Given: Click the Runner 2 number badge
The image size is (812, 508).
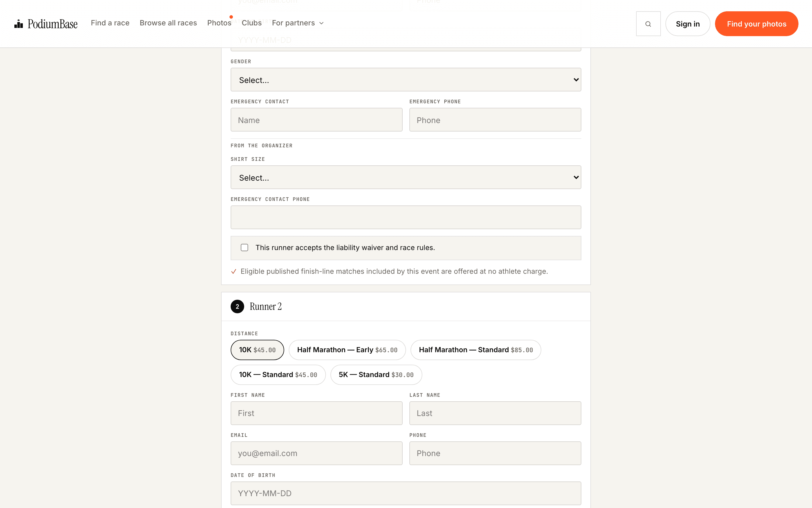Looking at the screenshot, I should pyautogui.click(x=237, y=306).
